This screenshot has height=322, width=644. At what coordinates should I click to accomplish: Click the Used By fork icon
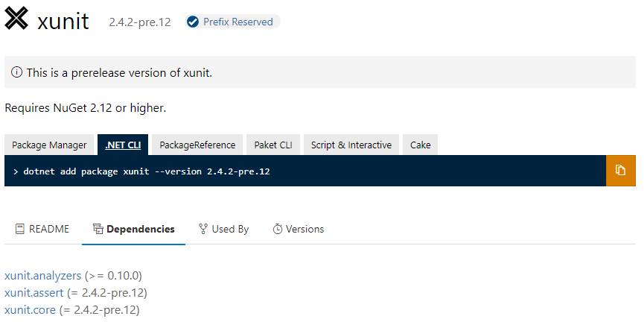(203, 229)
